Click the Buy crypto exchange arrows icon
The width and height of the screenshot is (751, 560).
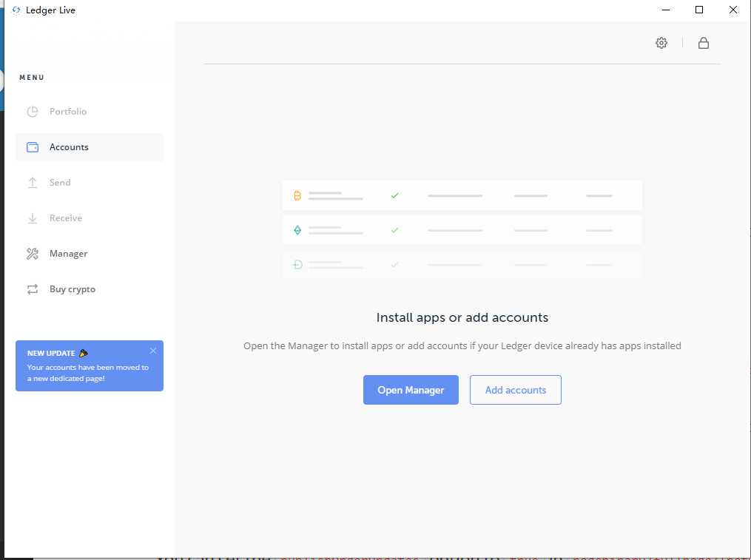click(33, 289)
